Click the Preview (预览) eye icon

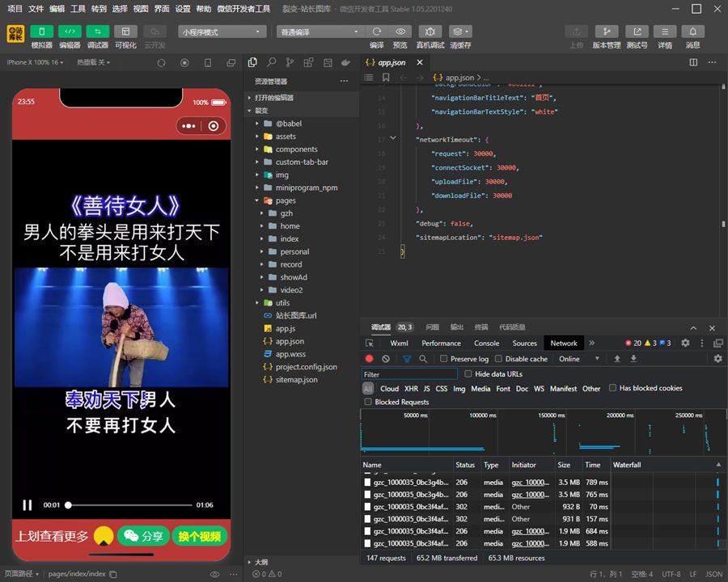point(400,32)
